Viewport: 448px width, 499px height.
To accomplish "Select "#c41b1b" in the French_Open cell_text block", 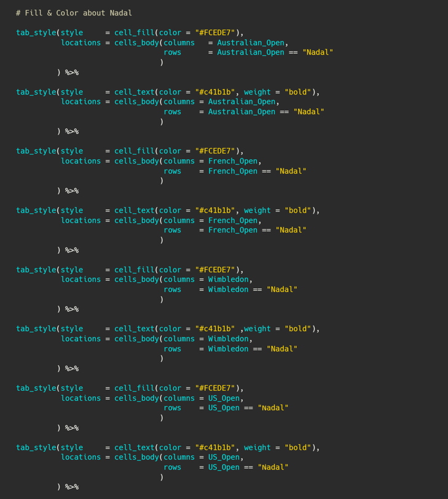I will coord(214,211).
